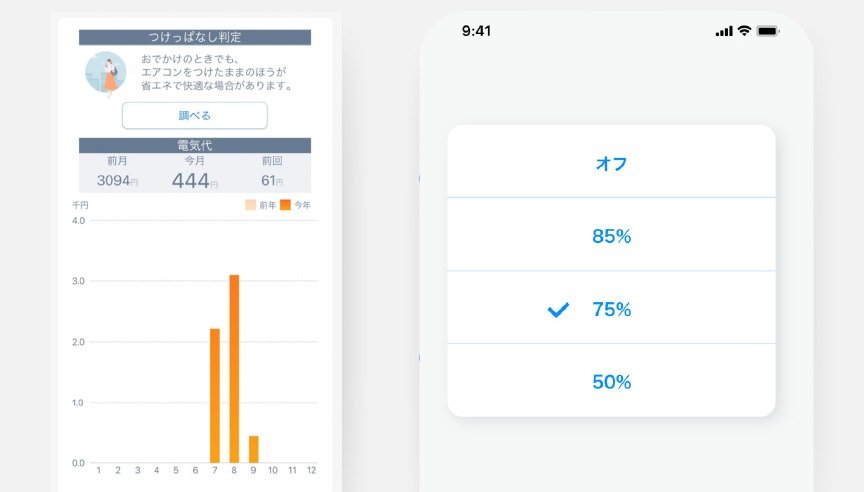Click the checked 75% option

(611, 310)
